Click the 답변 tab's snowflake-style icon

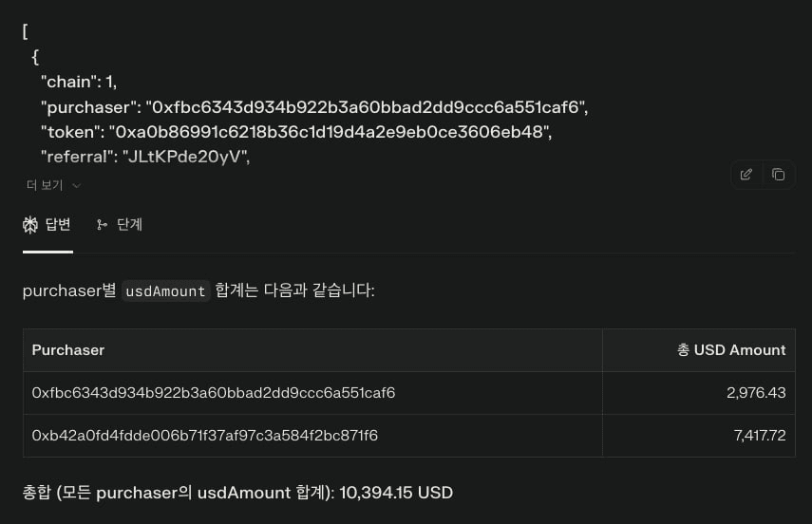pos(31,225)
